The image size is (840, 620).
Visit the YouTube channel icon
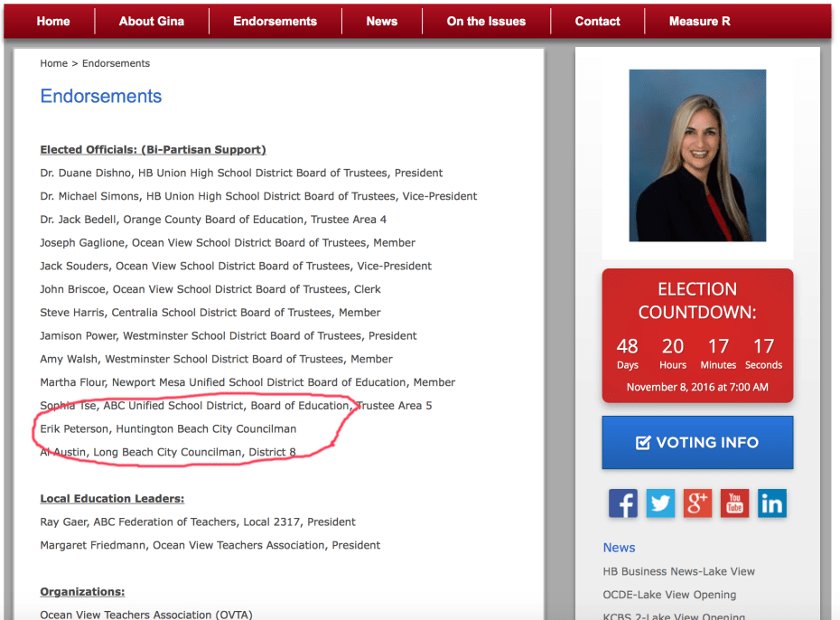734,503
